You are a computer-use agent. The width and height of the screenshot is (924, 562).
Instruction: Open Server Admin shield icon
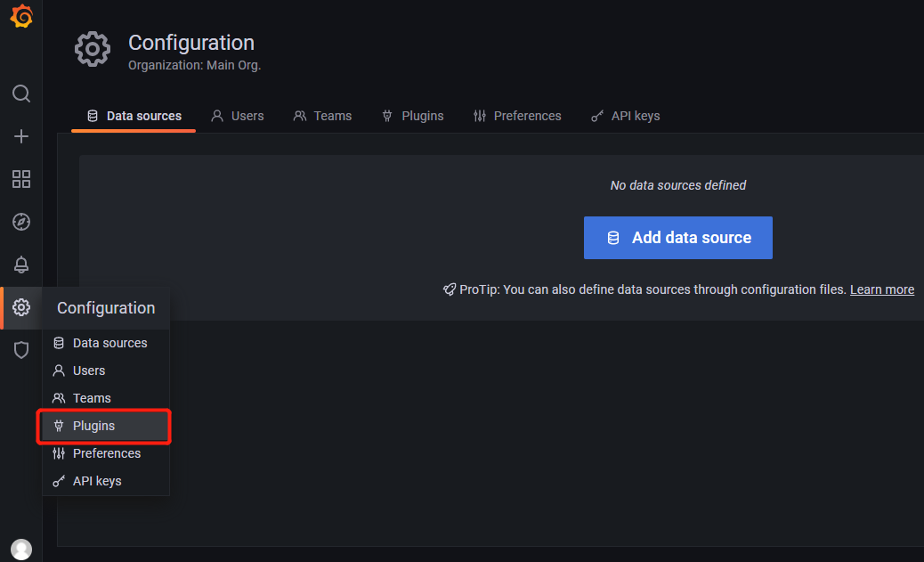click(x=21, y=350)
